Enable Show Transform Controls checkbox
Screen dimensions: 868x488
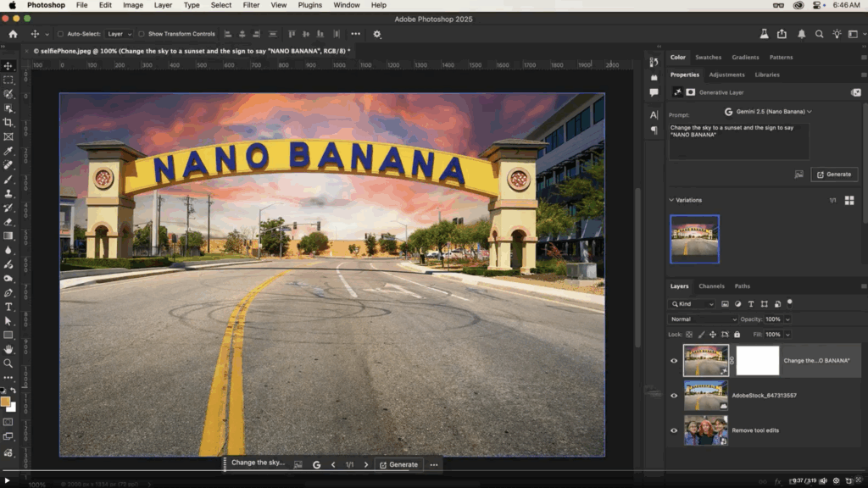click(x=142, y=35)
